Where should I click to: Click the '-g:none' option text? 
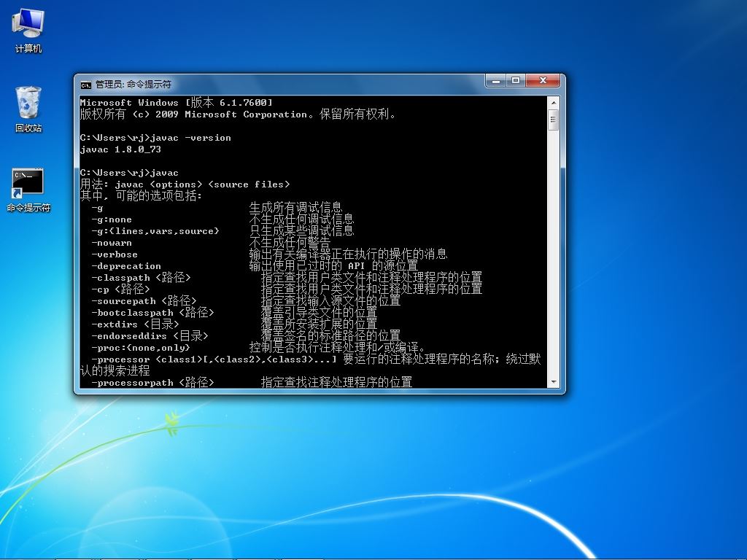coord(112,219)
